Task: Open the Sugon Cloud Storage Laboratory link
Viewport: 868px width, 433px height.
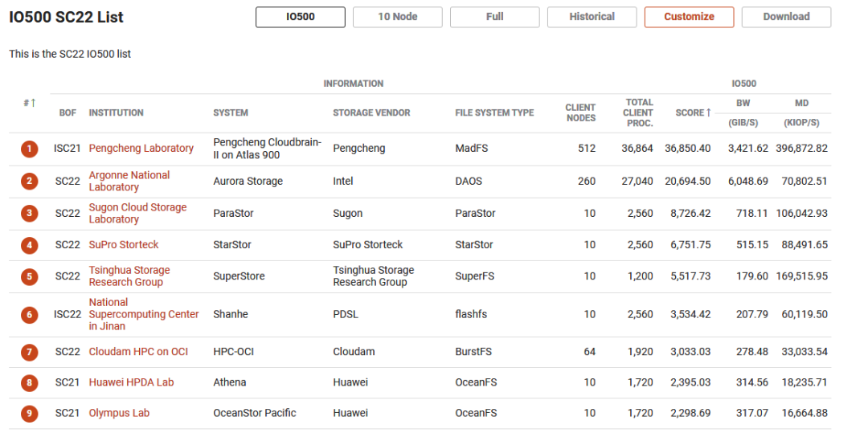Action: pos(138,214)
